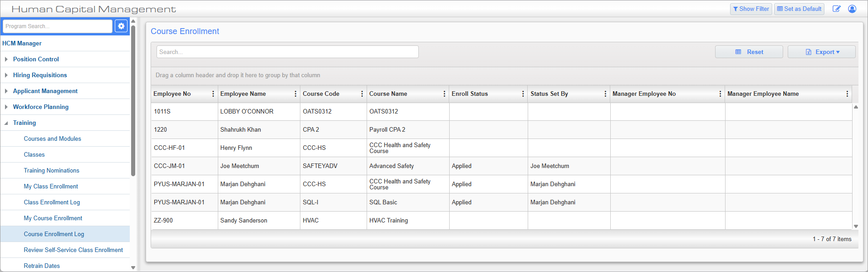Select Joe Meetchum in Status Set By

click(569, 166)
